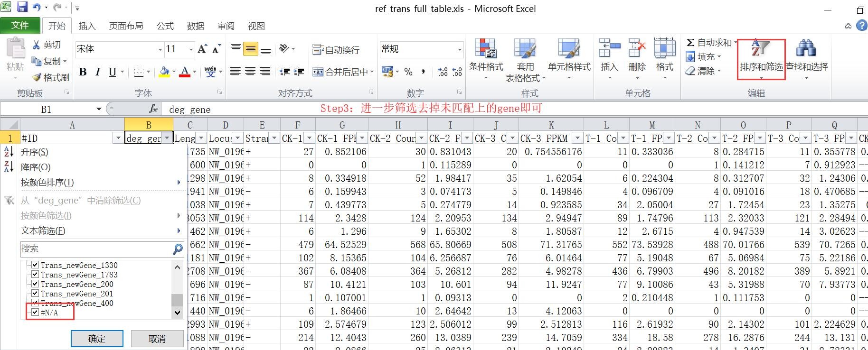Toggle Trans_newGene_201 filter checkbox
The height and width of the screenshot is (350, 868).
click(x=35, y=293)
